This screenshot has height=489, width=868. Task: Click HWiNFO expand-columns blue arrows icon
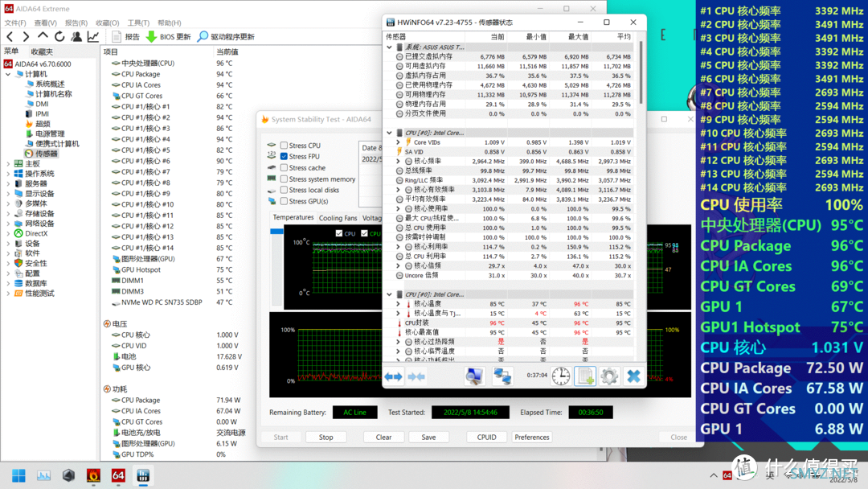[x=394, y=376]
